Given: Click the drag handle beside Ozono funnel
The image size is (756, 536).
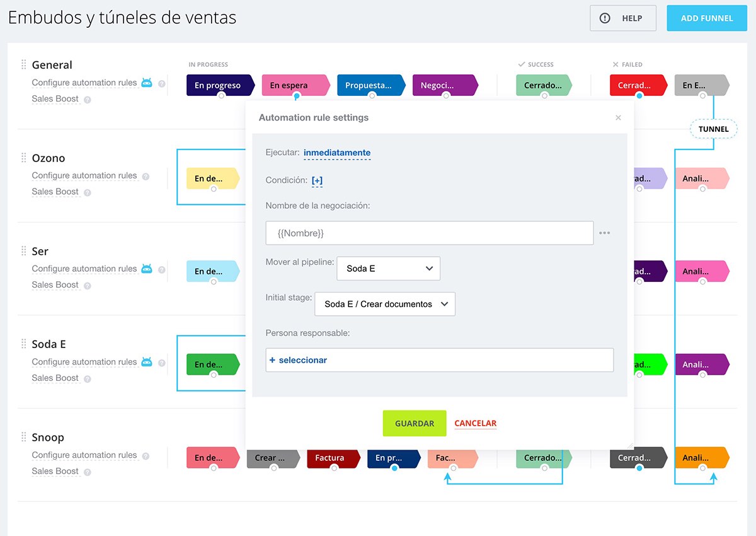Looking at the screenshot, I should tap(24, 158).
